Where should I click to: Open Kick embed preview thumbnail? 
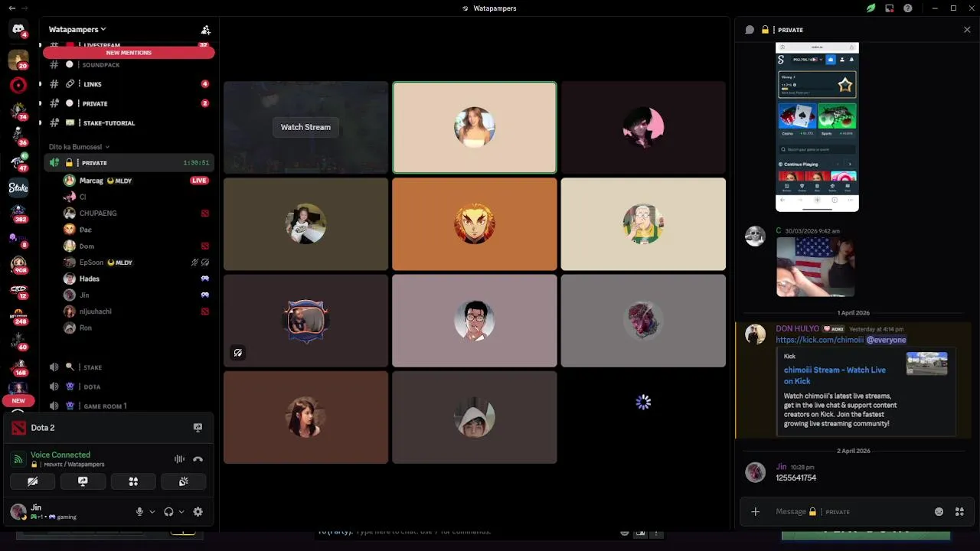tap(927, 364)
